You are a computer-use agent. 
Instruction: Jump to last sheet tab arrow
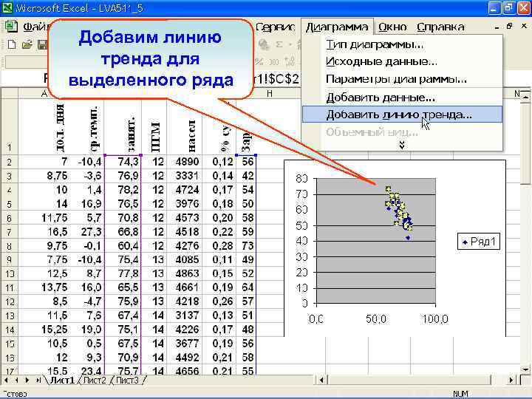click(x=38, y=381)
